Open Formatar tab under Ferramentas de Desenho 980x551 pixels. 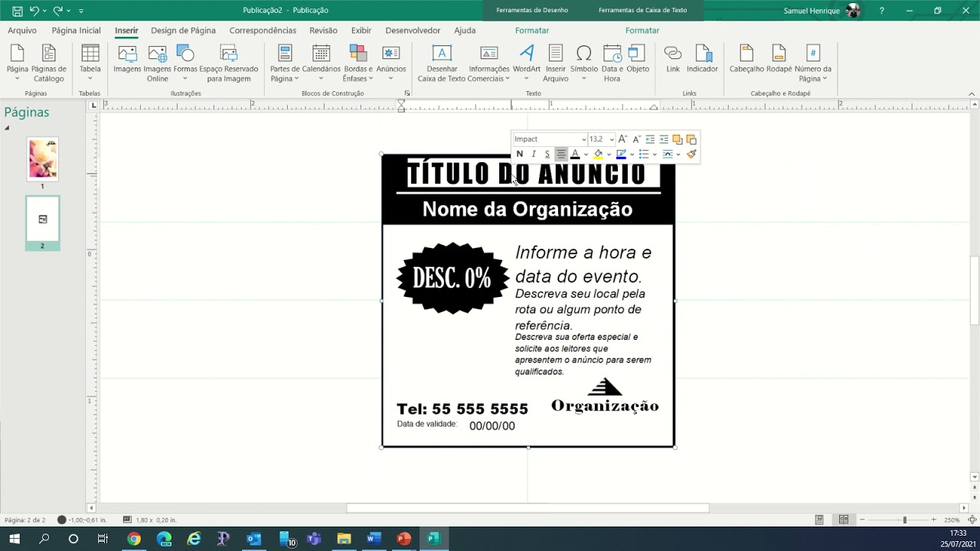point(532,31)
